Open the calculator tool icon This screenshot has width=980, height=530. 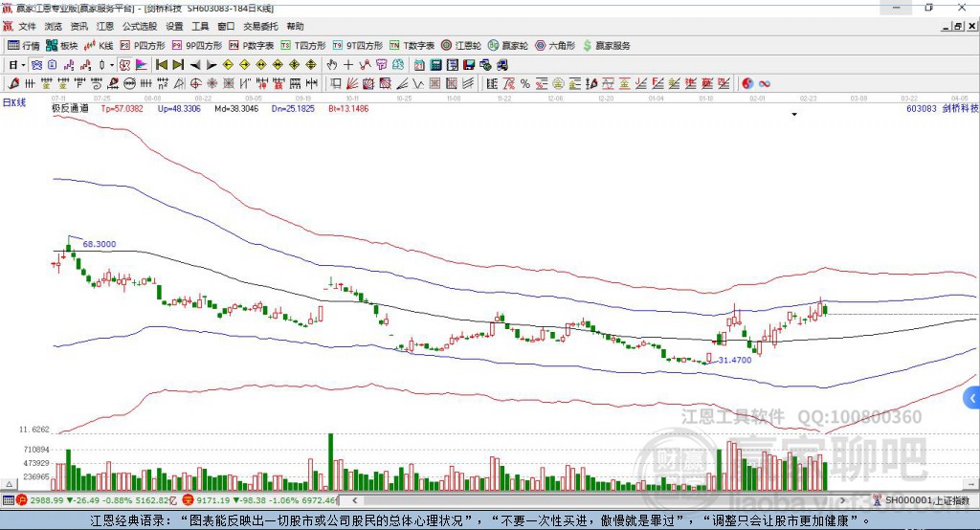435,65
